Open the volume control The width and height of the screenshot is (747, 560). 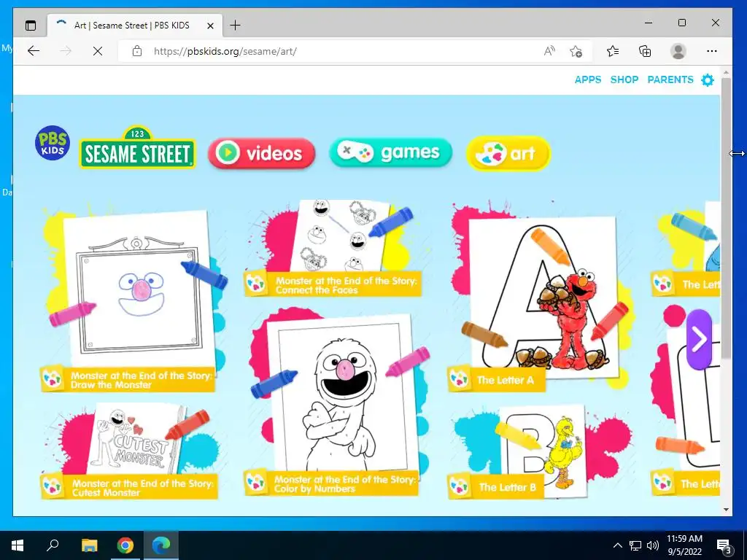point(653,545)
